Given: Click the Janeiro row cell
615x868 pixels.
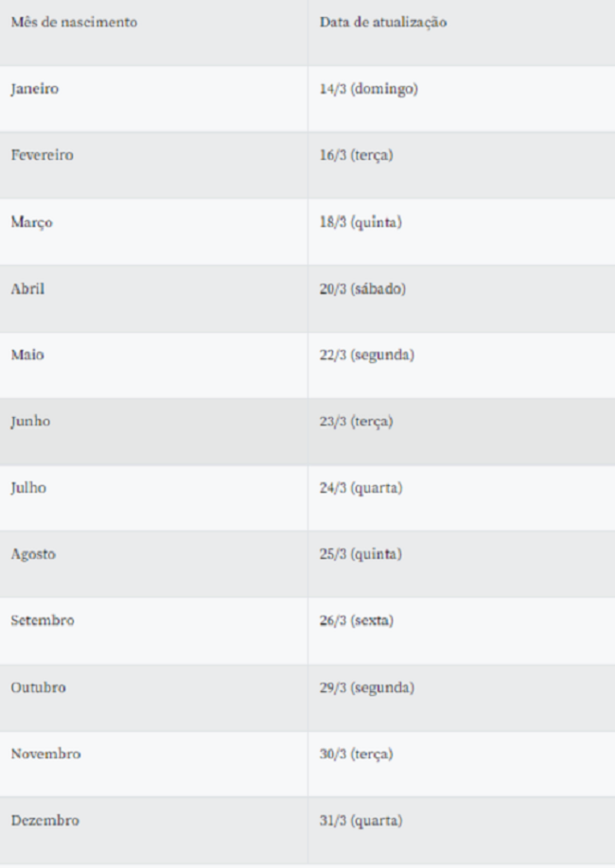Looking at the screenshot, I should 153,99.
